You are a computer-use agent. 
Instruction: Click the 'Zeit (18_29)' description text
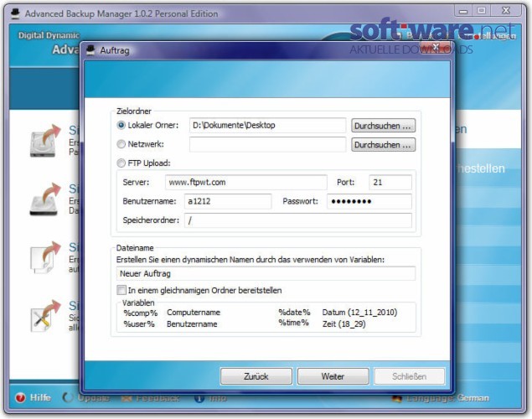(x=343, y=324)
